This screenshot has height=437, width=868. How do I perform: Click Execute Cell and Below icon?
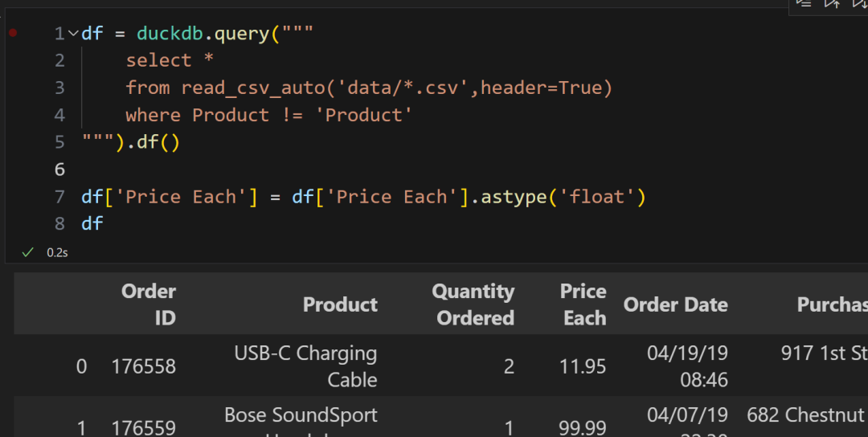coord(859,3)
